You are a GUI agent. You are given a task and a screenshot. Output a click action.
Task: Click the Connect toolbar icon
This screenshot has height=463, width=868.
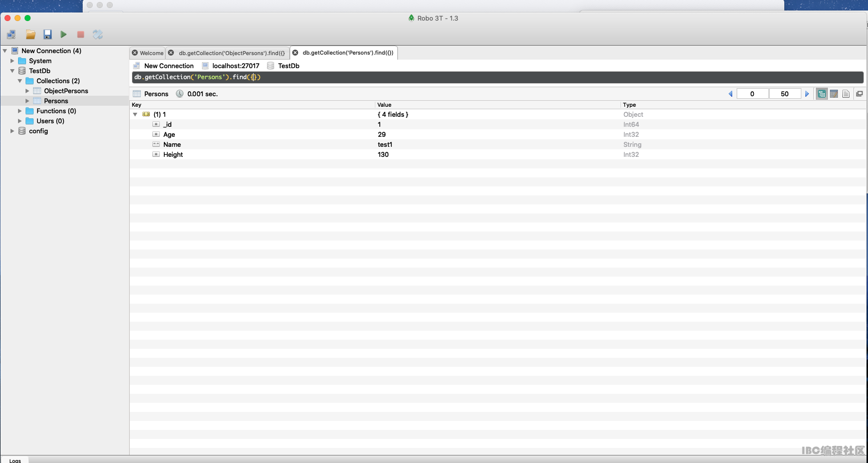click(x=11, y=35)
